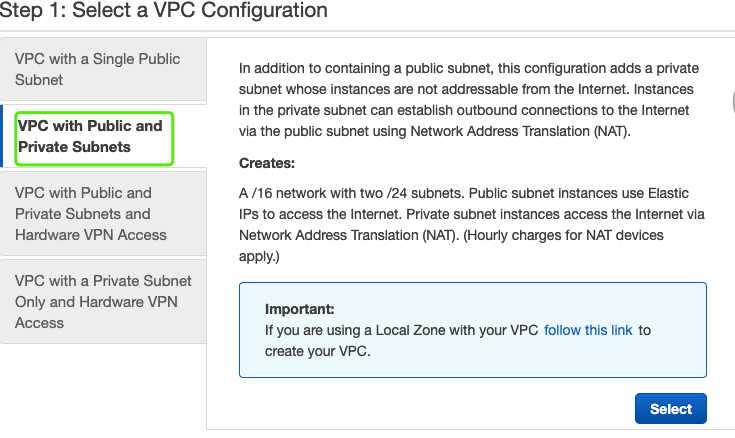This screenshot has height=438, width=735.
Task: Click the blue active indicator bar beside selected tab
Action: 3,137
